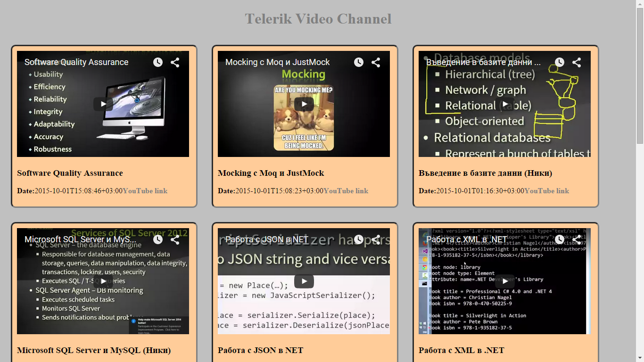Screen dimensions: 644x362
Task: Click Watch later clock on Software Quality Assurance video
Action: point(158,62)
